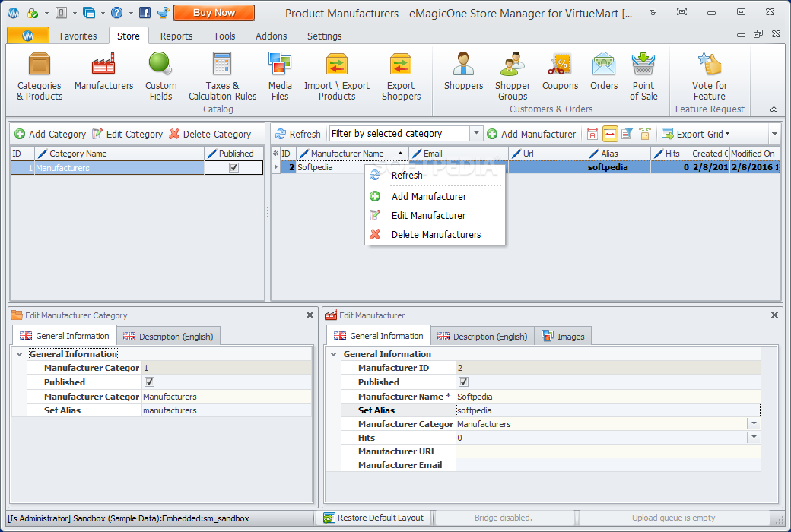Click the best-fit columns icon with letter A
This screenshot has width=791, height=532.
592,134
